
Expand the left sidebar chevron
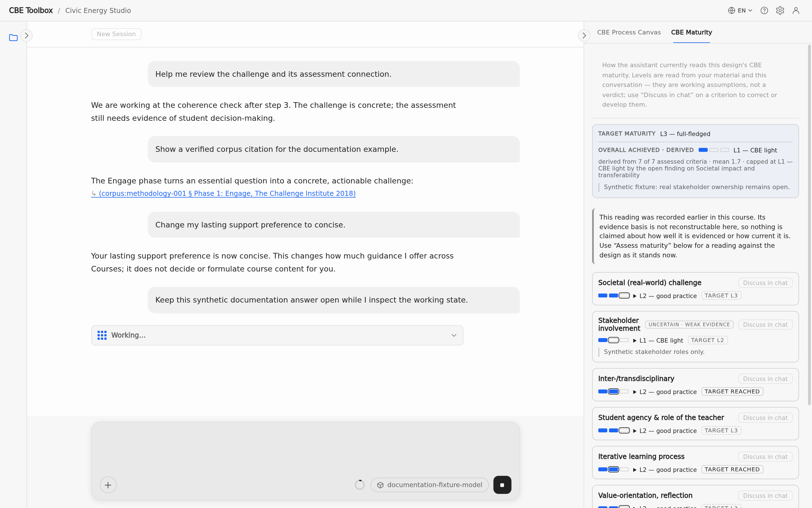point(27,36)
